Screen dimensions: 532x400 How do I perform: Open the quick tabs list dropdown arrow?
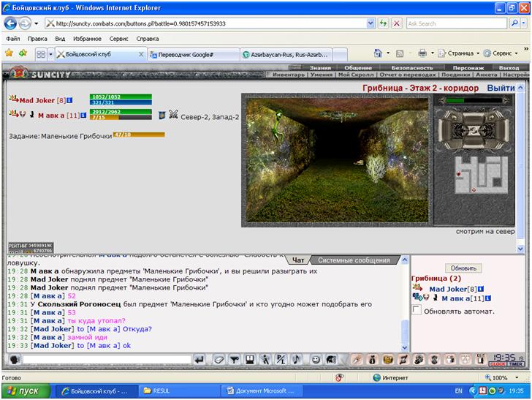[x=51, y=54]
